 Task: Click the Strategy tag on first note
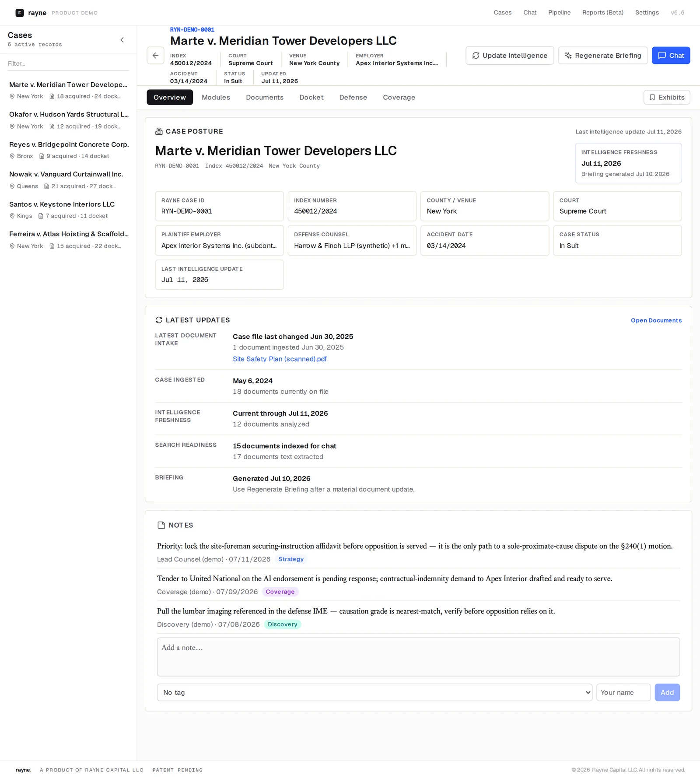tap(291, 559)
